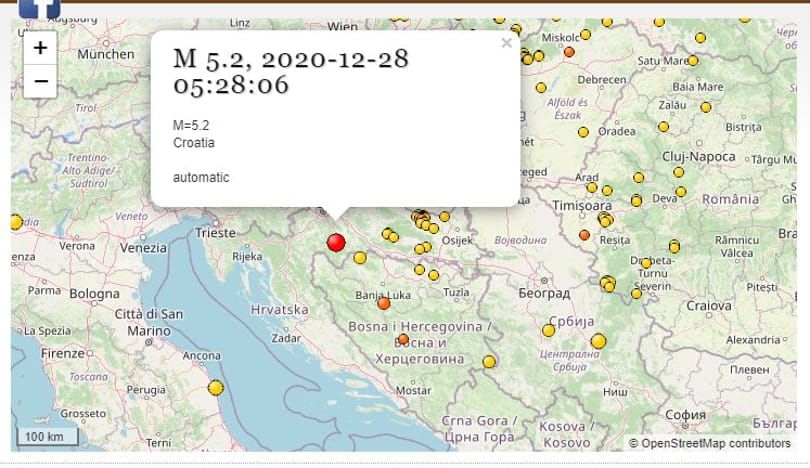Click the 'automatic' status text in popup
The image size is (810, 468).
point(201,178)
